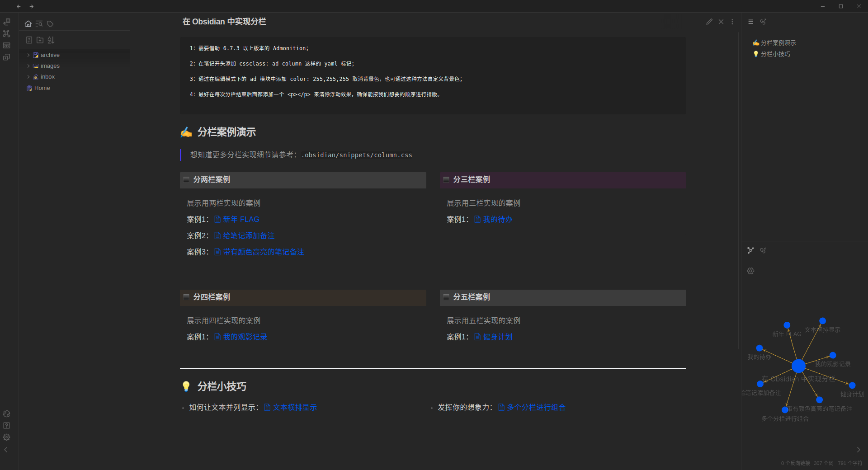Screen dimensions: 868x470
Task: Click the 791 个字符 character count
Action: 850,463
